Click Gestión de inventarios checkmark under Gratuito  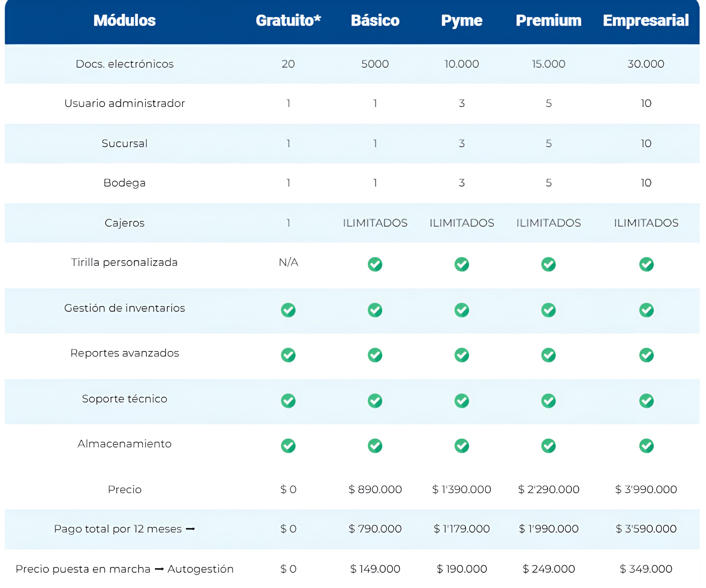(288, 310)
